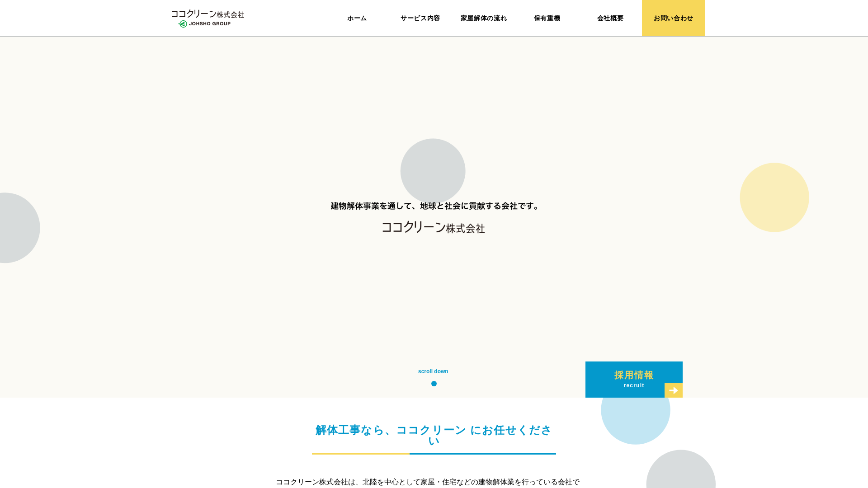
Task: Click the company tagline about 建物解体事業
Action: pyautogui.click(x=434, y=206)
